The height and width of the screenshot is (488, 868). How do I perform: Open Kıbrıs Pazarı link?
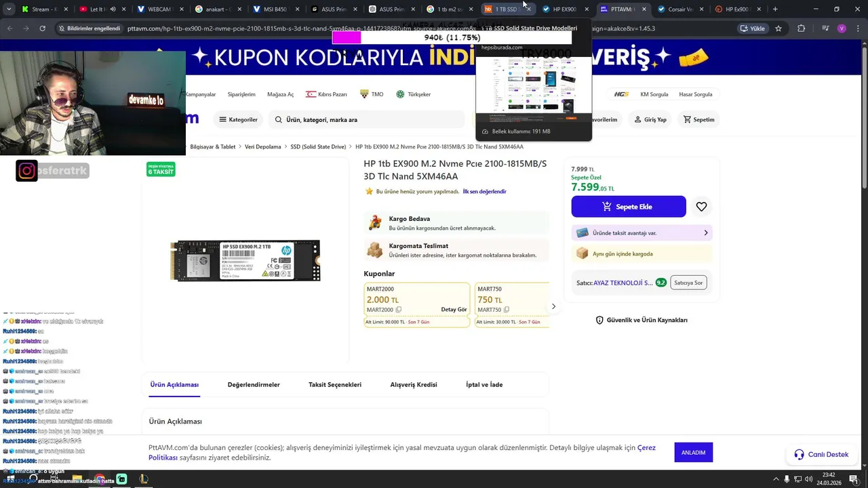point(326,94)
